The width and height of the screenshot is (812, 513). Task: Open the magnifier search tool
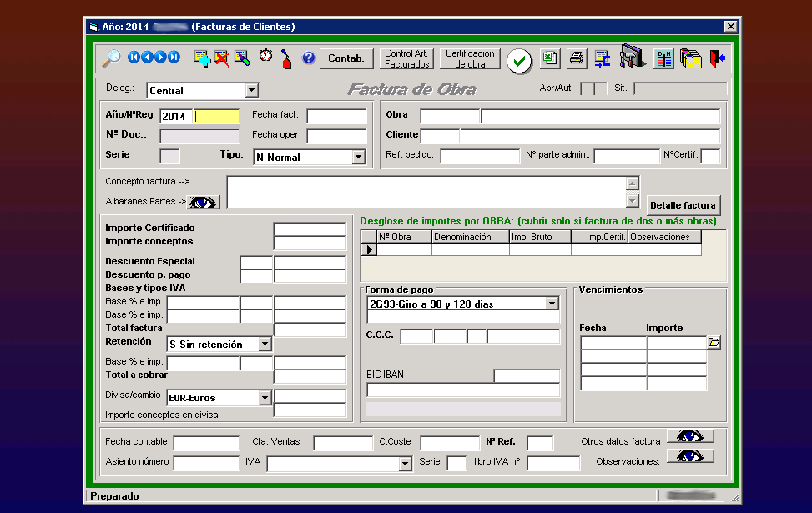coord(111,58)
